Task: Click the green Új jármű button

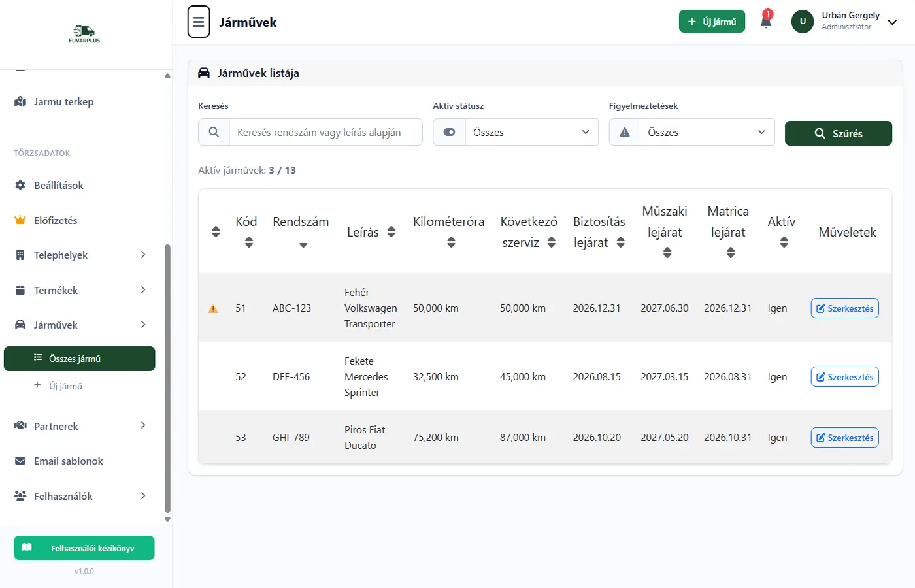Action: [712, 22]
